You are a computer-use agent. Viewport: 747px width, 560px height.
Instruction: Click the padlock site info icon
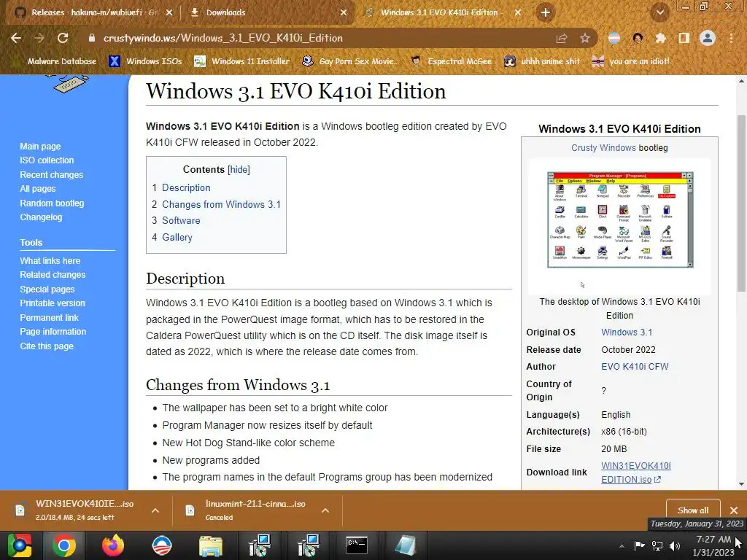91,38
